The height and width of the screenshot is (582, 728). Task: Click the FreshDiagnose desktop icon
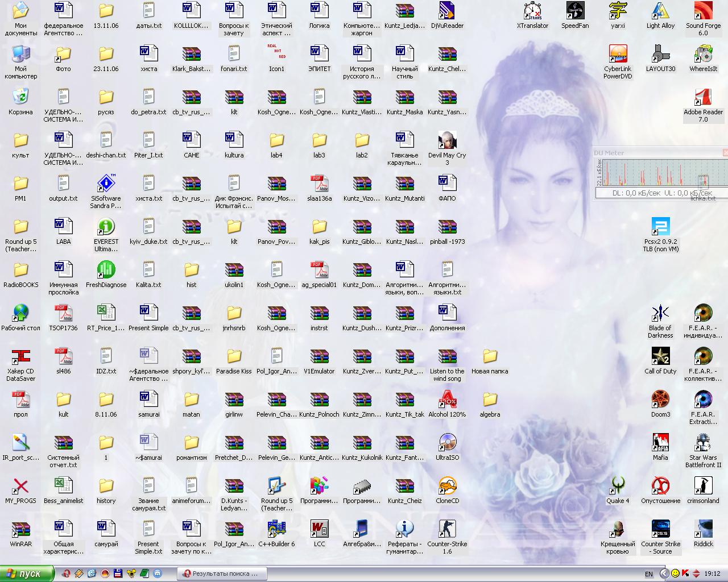click(x=106, y=271)
